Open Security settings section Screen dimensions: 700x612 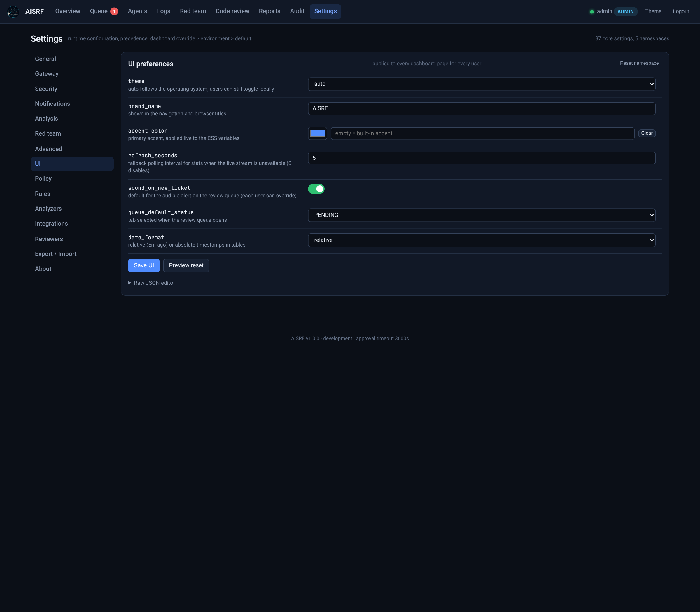[72, 89]
